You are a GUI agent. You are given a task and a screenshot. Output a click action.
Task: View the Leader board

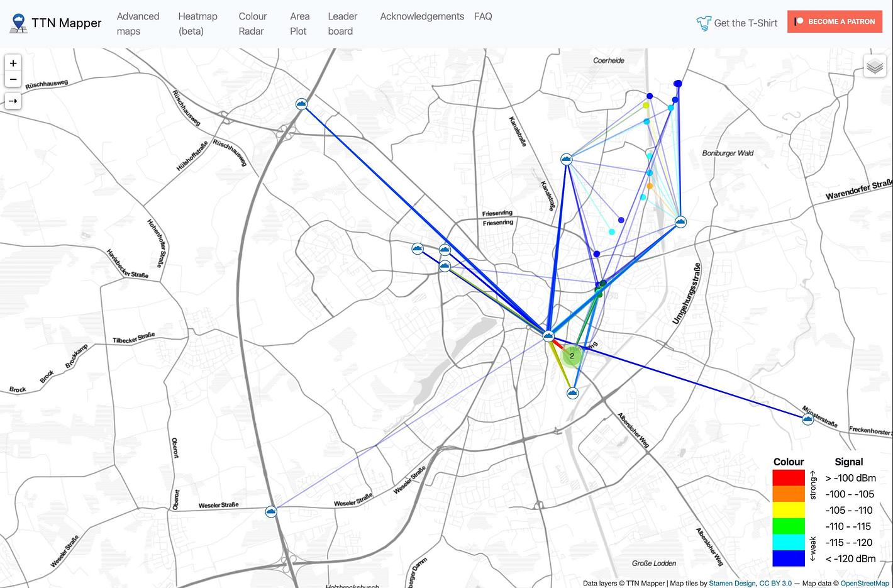pos(342,23)
